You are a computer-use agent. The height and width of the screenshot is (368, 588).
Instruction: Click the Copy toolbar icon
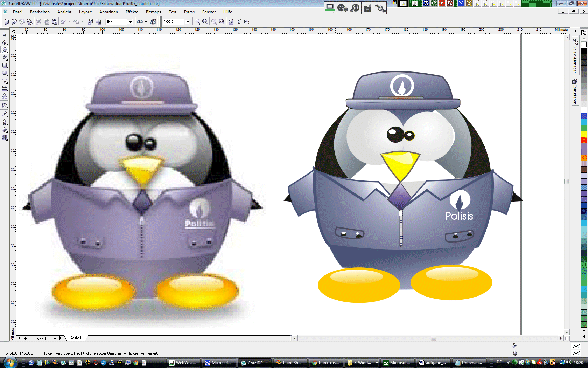(46, 22)
